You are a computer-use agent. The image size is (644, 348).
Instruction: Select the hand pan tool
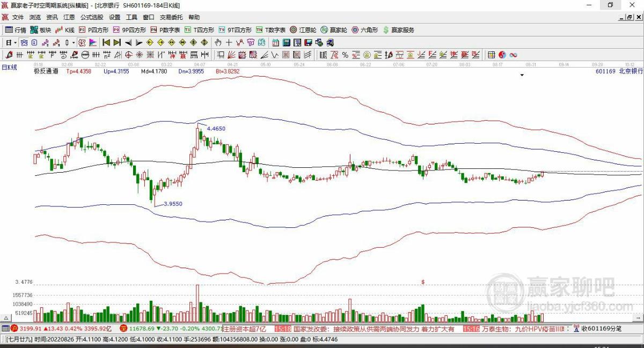coord(218,42)
